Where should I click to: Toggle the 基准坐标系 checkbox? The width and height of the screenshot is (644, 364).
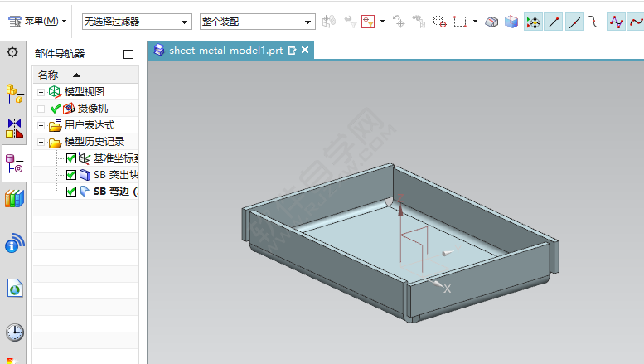tap(71, 158)
